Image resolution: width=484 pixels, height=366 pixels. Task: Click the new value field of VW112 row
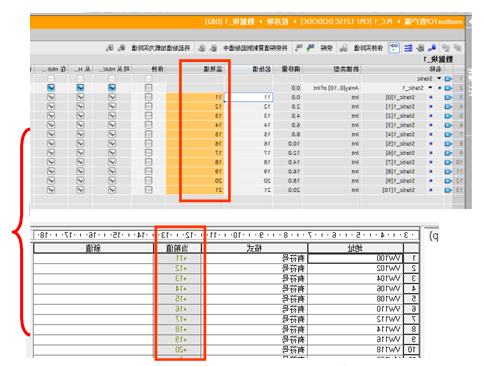pyautogui.click(x=93, y=319)
